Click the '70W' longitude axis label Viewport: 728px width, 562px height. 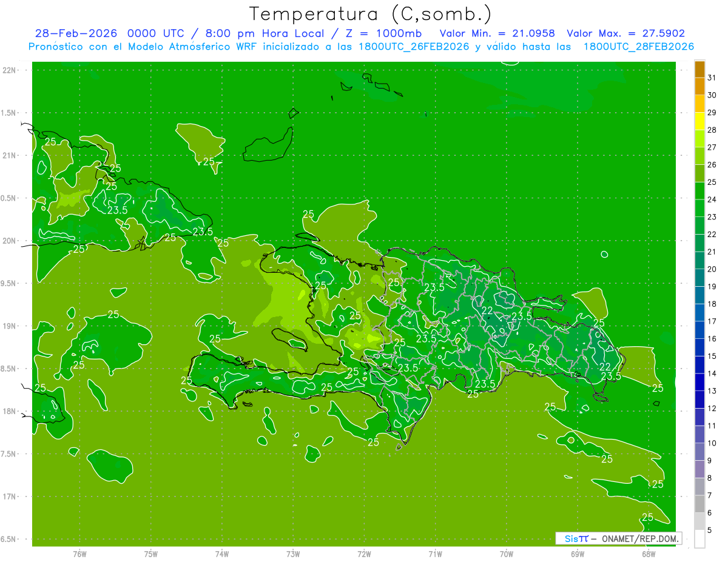tap(507, 554)
